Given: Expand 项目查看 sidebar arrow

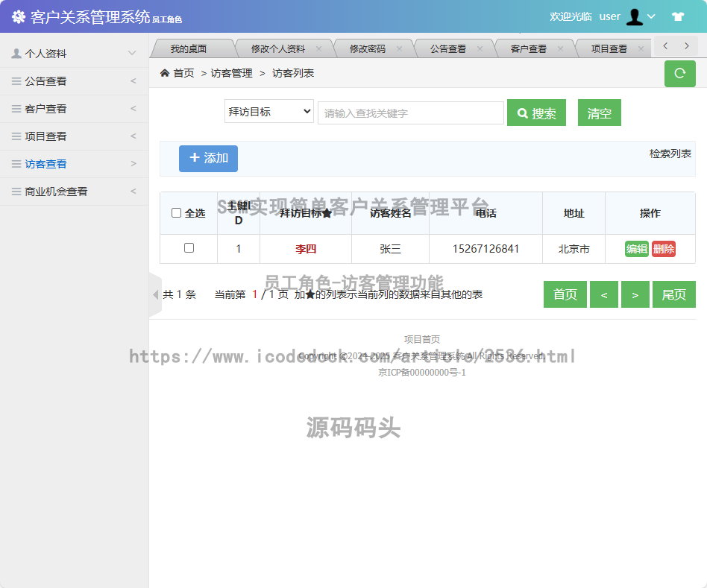Looking at the screenshot, I should 133,136.
